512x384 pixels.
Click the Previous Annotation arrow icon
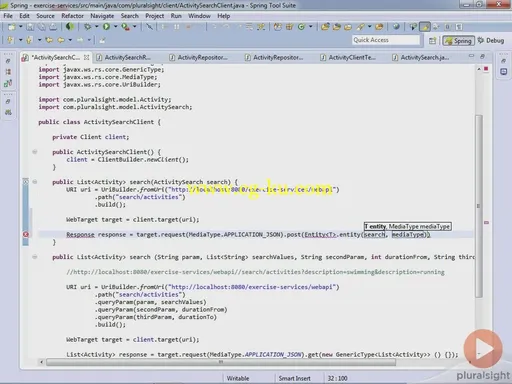click(29, 40)
